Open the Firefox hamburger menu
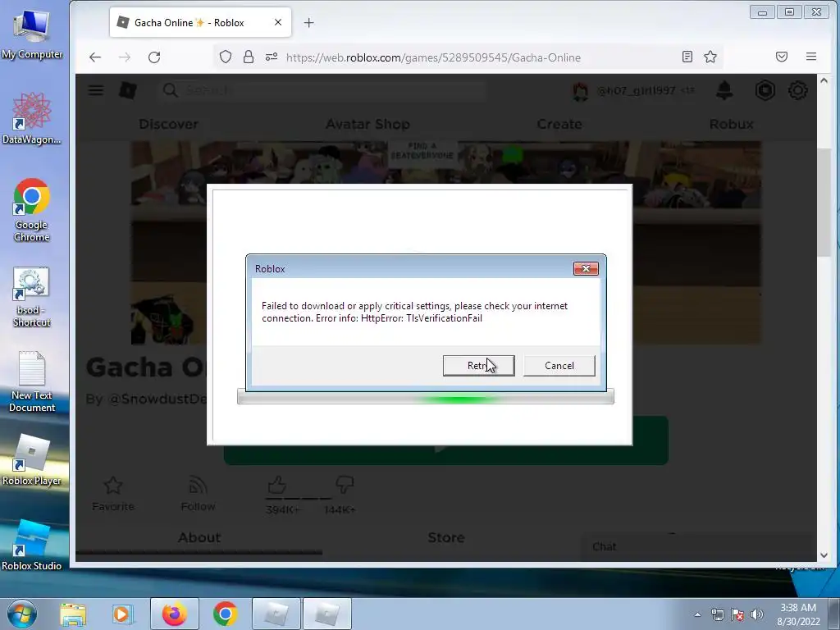Viewport: 840px width, 630px height. pyautogui.click(x=811, y=57)
